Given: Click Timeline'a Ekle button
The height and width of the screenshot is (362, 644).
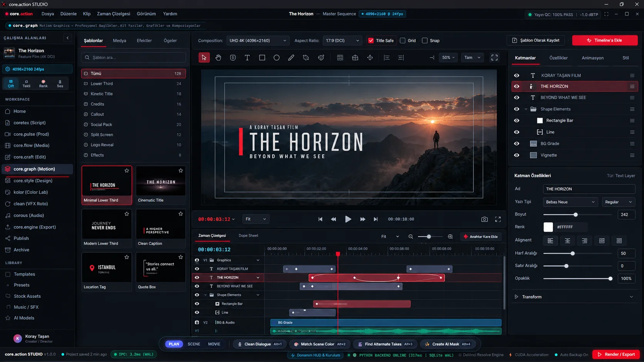Looking at the screenshot, I should pyautogui.click(x=605, y=40).
